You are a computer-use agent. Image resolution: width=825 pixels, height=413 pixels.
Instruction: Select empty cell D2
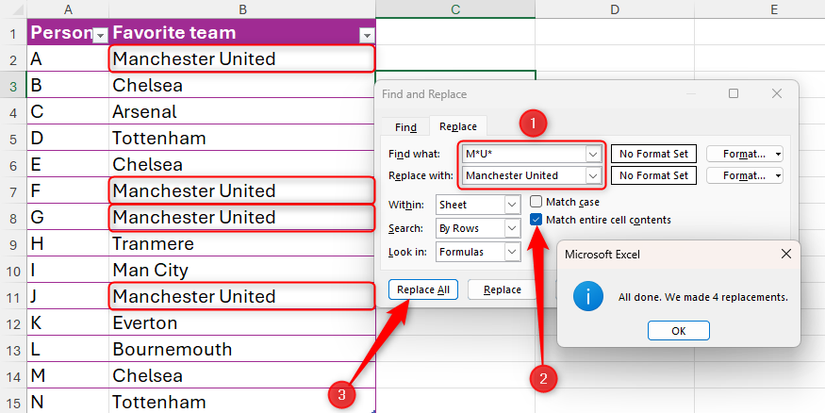pyautogui.click(x=615, y=58)
